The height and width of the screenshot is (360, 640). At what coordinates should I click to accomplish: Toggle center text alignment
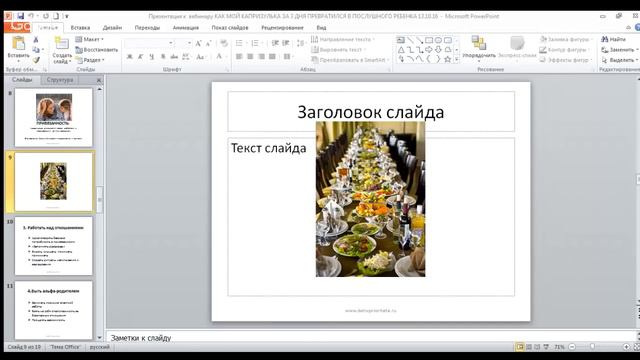250,57
